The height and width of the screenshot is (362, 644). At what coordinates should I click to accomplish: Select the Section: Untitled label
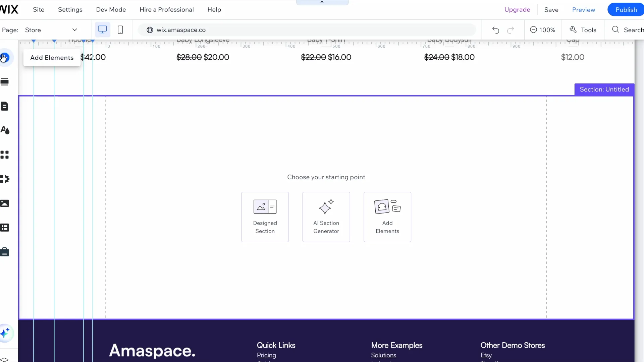click(604, 89)
